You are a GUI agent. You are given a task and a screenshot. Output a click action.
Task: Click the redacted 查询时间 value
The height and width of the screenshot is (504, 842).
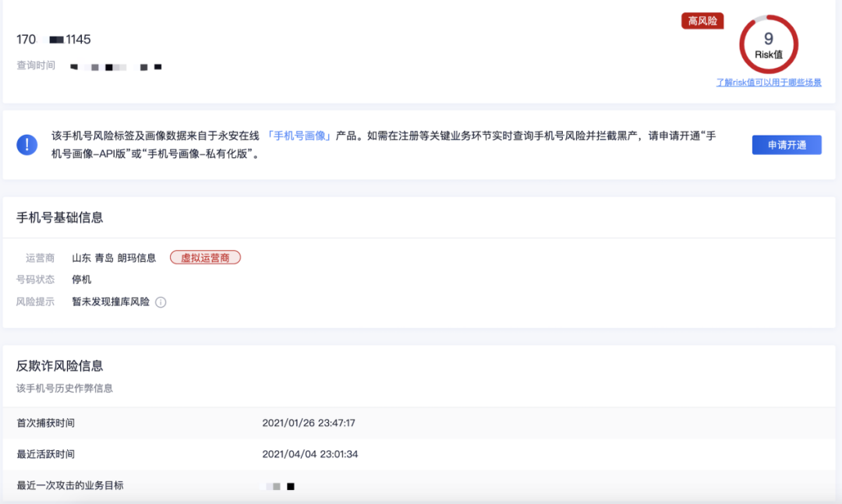116,67
